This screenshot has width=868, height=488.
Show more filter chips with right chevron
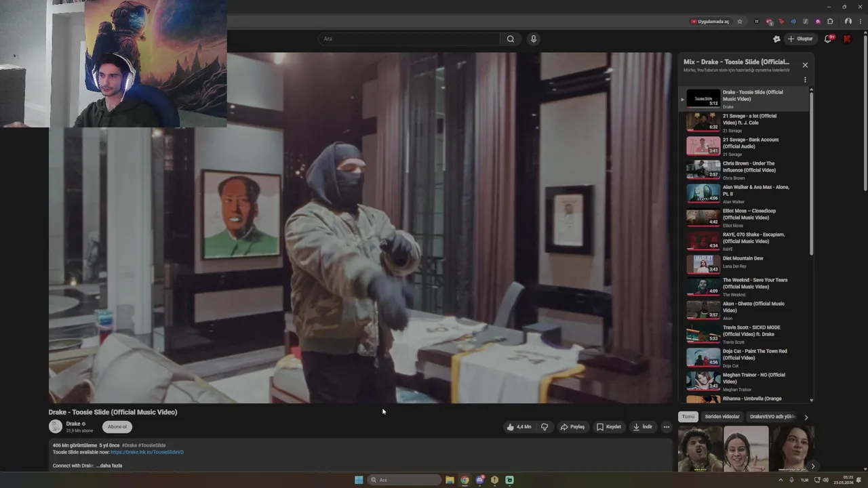coord(806,417)
